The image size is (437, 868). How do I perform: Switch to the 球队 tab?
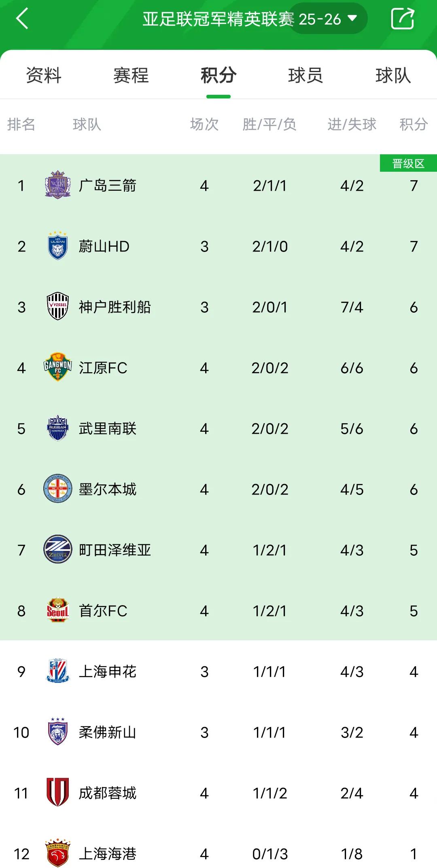point(392,75)
